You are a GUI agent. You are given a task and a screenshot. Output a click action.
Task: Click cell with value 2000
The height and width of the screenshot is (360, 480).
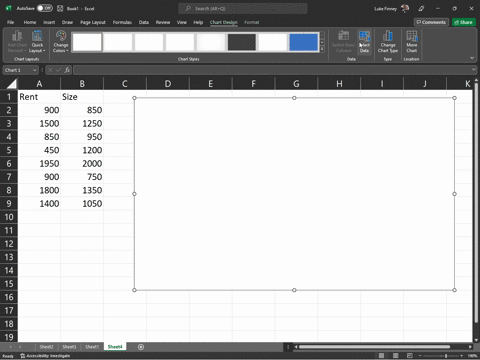(x=82, y=164)
